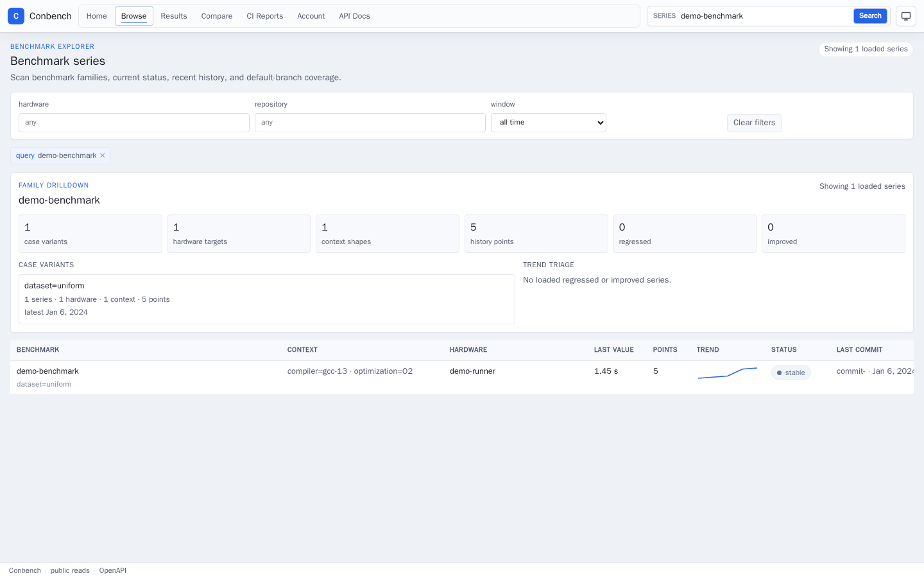Open CI Reports navigation item

click(x=265, y=16)
